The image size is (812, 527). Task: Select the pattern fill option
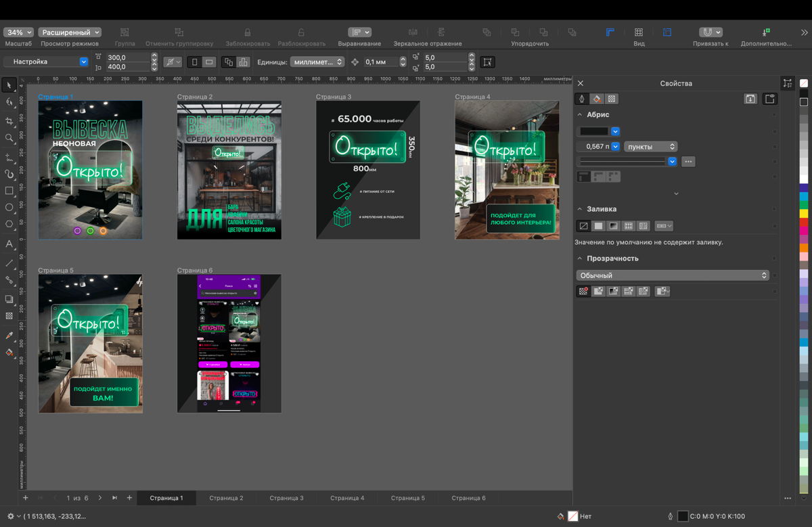point(628,226)
